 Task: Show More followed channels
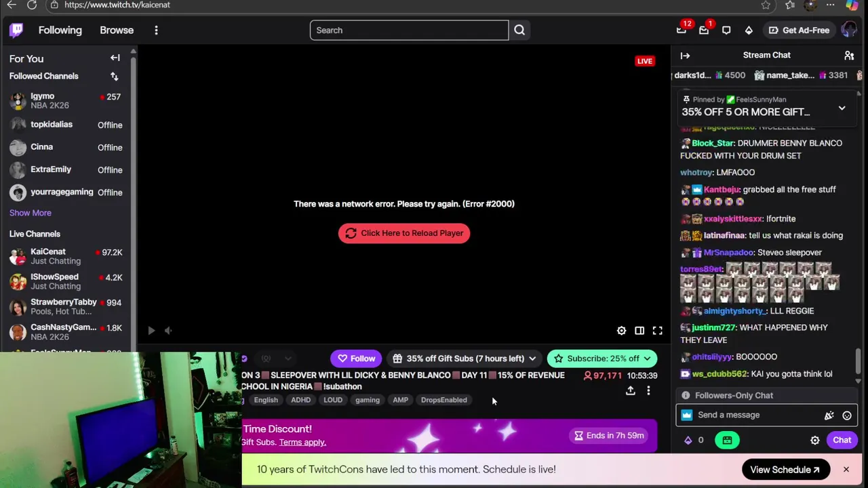[31, 213]
